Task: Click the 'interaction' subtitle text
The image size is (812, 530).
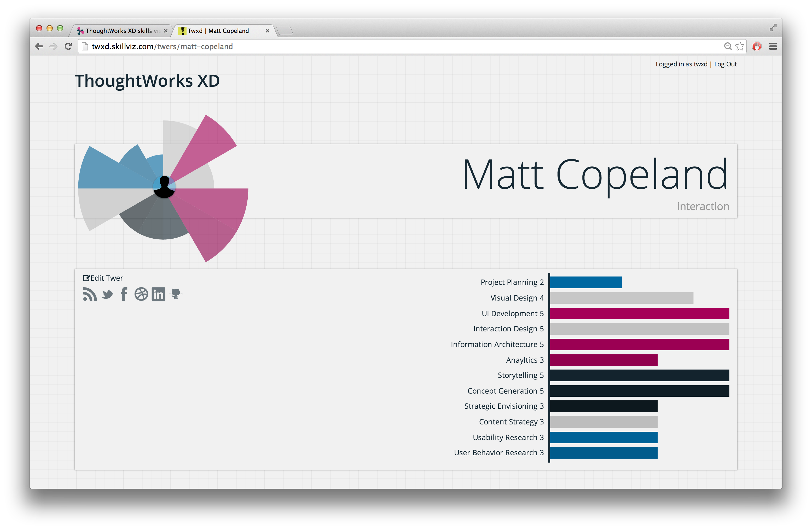Action: pyautogui.click(x=703, y=206)
